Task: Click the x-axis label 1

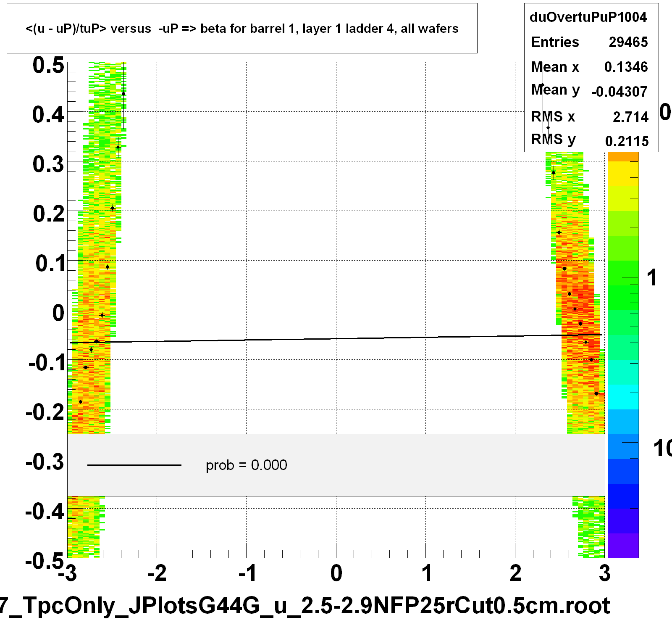Action: (427, 573)
